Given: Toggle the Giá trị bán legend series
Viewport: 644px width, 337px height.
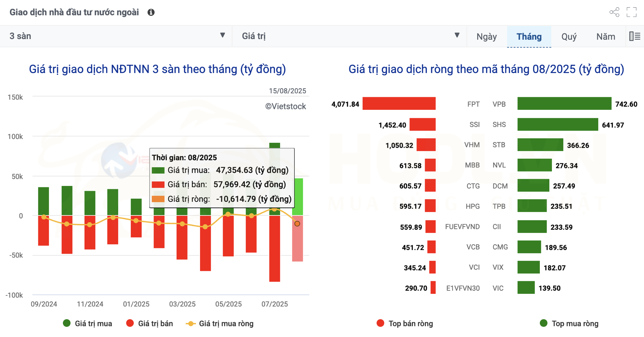Looking at the screenshot, I should pyautogui.click(x=150, y=323).
